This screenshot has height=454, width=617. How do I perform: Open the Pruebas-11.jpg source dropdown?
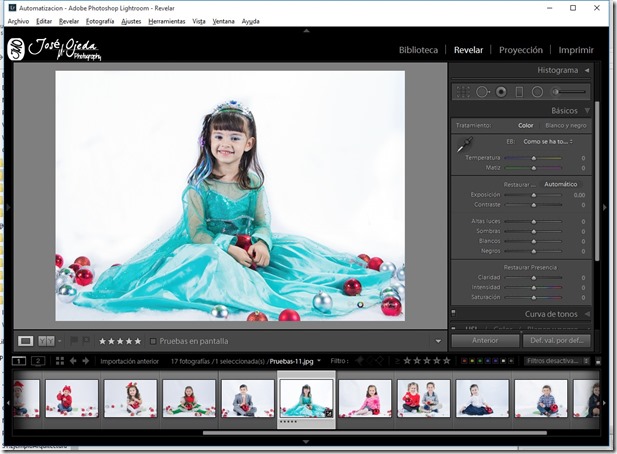click(319, 361)
